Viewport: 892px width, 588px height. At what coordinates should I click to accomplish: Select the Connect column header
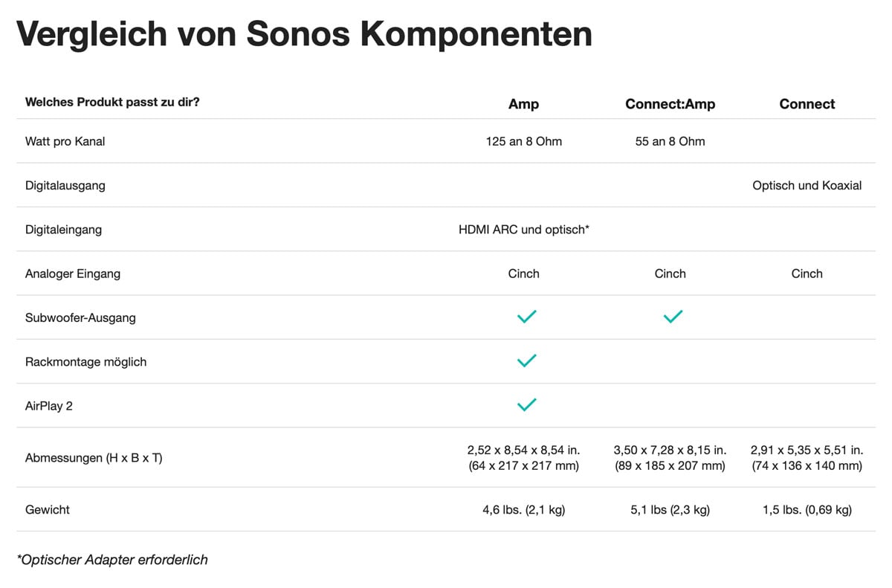pyautogui.click(x=807, y=104)
